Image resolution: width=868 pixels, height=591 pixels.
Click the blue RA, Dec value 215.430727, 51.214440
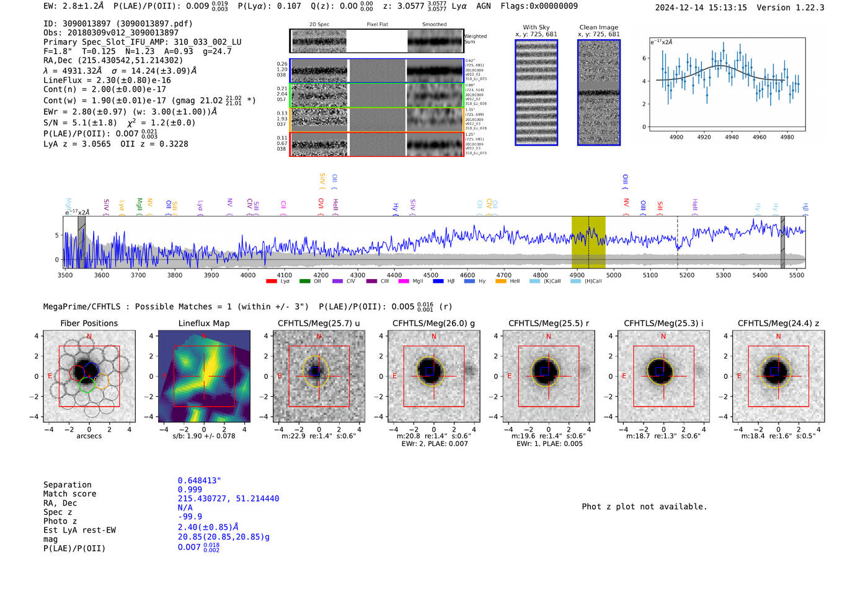228,499
